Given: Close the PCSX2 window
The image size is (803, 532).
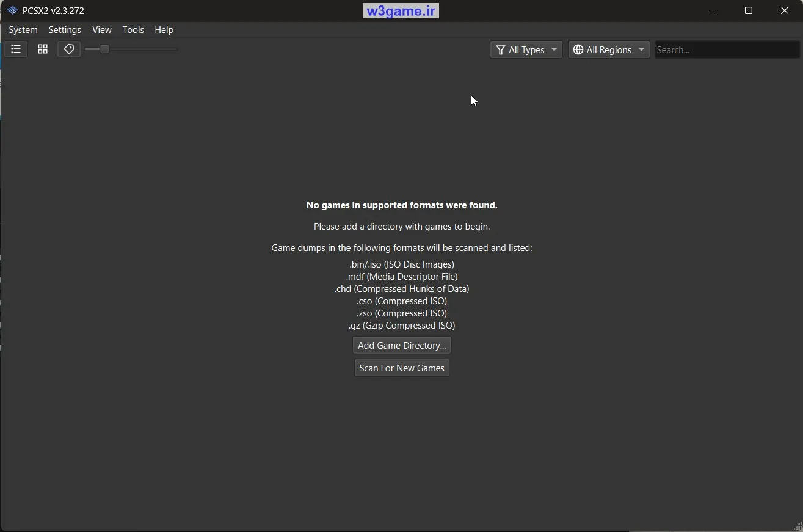Looking at the screenshot, I should coord(785,10).
